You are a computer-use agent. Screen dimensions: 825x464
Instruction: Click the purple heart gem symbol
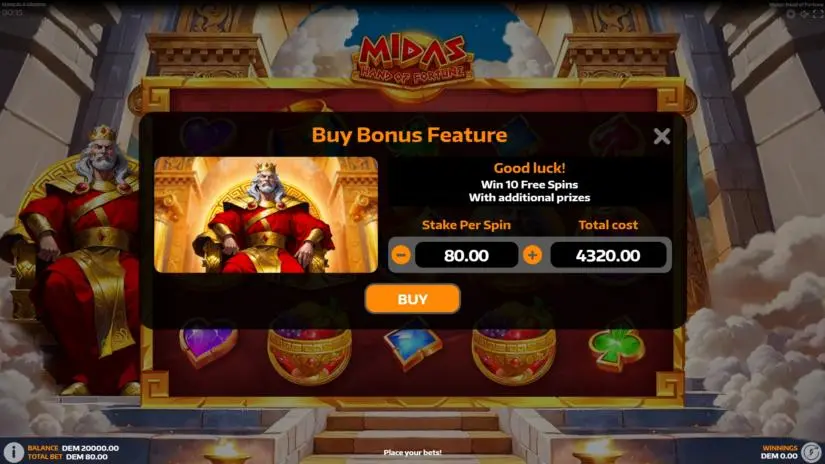tap(208, 347)
